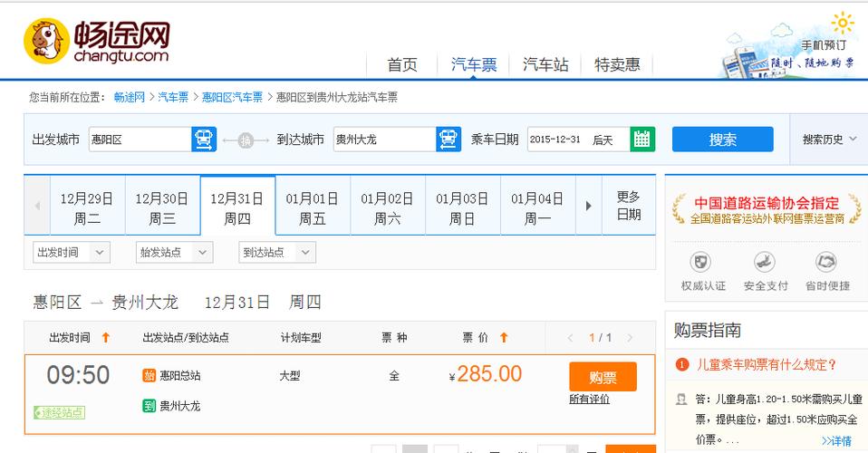Click the 权威认证 shield icon
Image resolution: width=868 pixels, height=453 pixels.
click(700, 262)
